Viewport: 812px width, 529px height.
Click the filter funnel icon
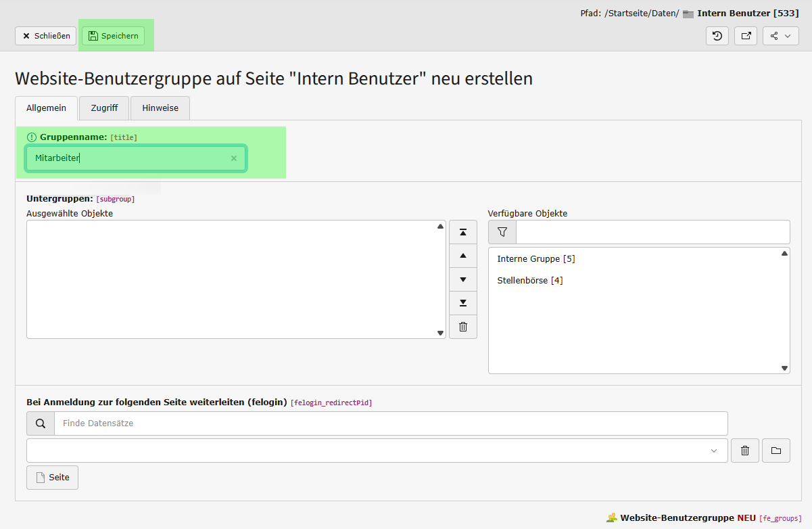(x=502, y=232)
